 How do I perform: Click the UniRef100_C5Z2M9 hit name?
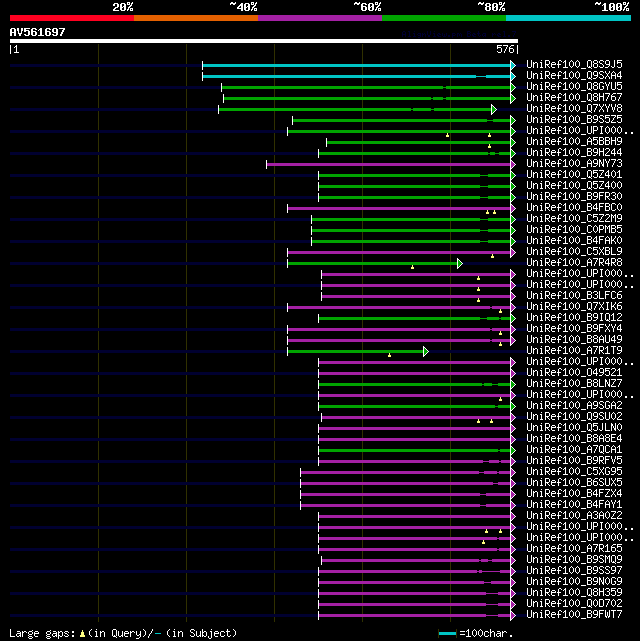pos(574,219)
